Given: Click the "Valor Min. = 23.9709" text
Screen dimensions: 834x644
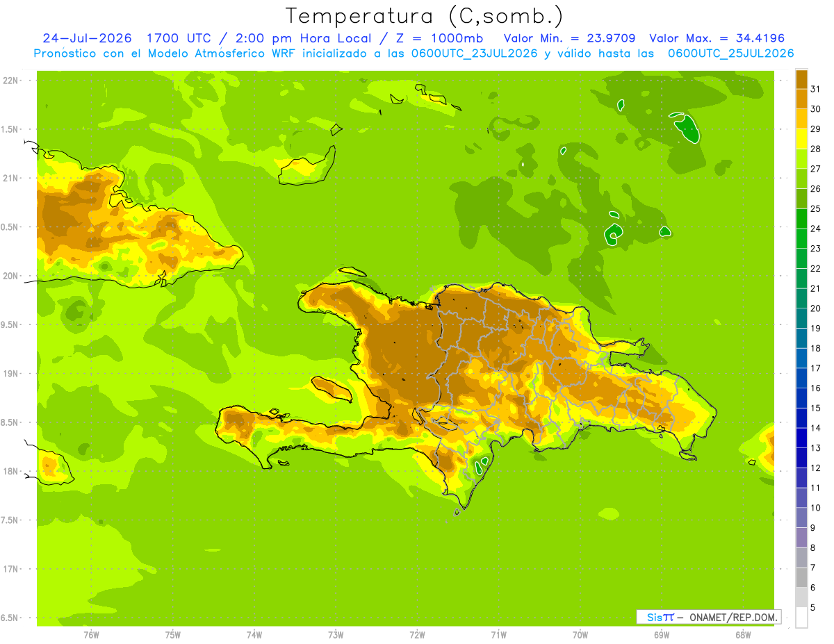Looking at the screenshot, I should 569,38.
